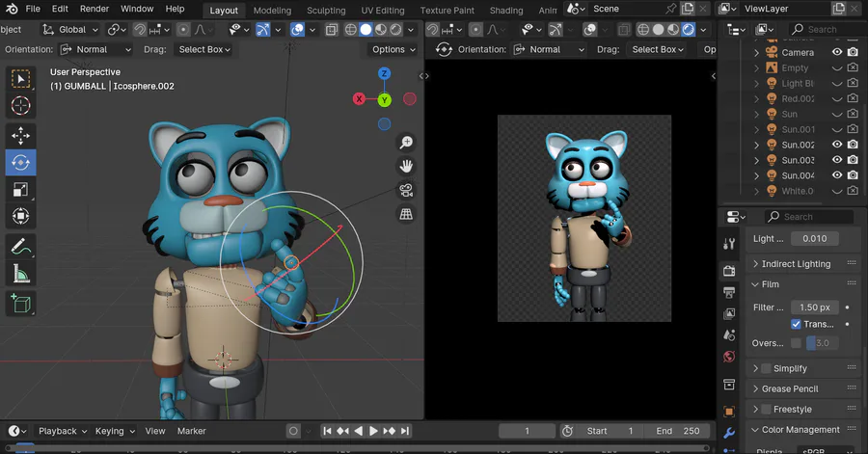Expand the Grease Pencil panel
Viewport: 868px width, 454px height.
click(x=789, y=388)
